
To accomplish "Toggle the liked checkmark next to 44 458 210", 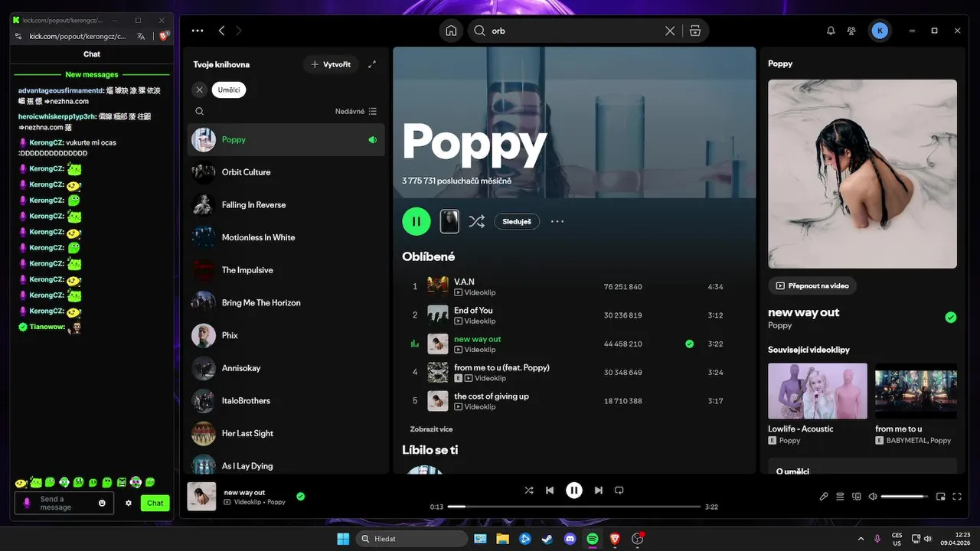I will (x=689, y=344).
